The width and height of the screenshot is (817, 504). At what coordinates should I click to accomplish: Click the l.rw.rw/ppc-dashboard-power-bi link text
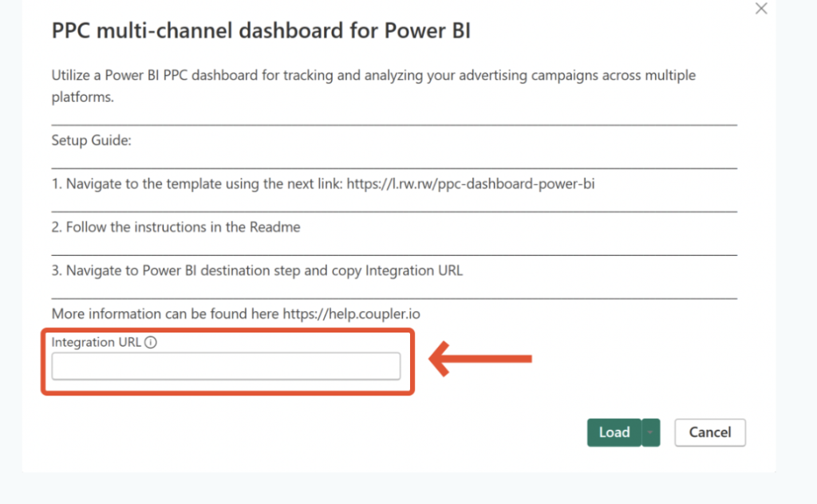(x=471, y=183)
